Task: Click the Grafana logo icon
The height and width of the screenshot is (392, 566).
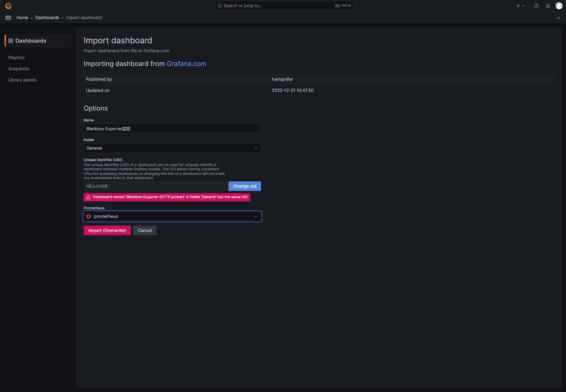Action: coord(9,6)
